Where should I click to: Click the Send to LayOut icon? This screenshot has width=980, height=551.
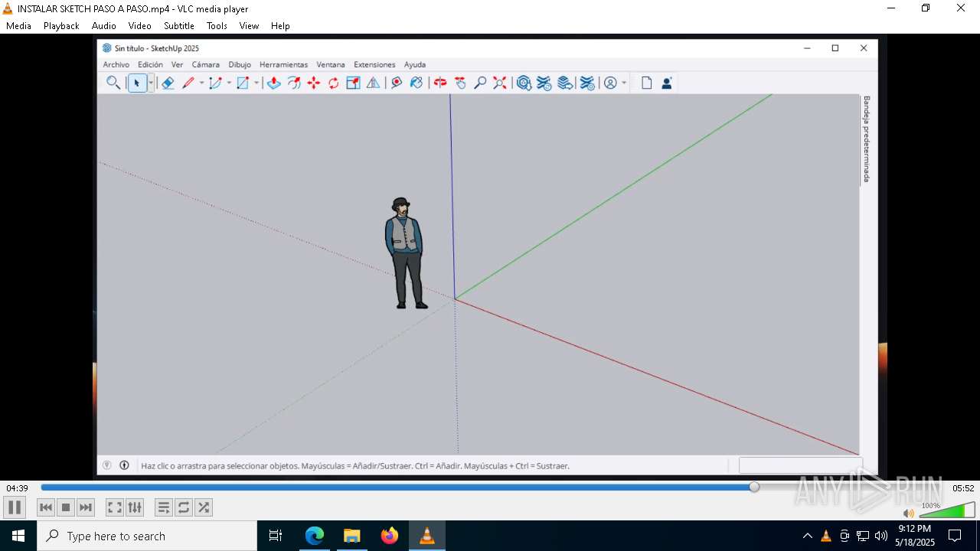point(565,83)
